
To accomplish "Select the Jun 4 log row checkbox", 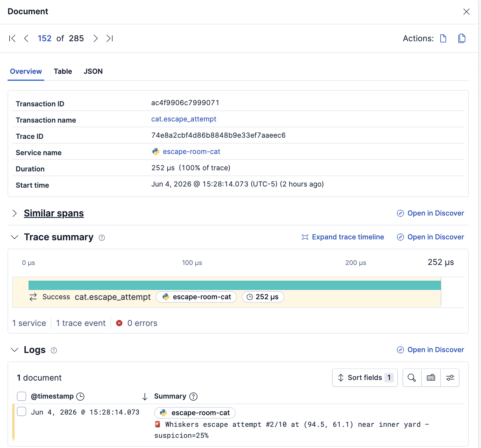I will [22, 411].
